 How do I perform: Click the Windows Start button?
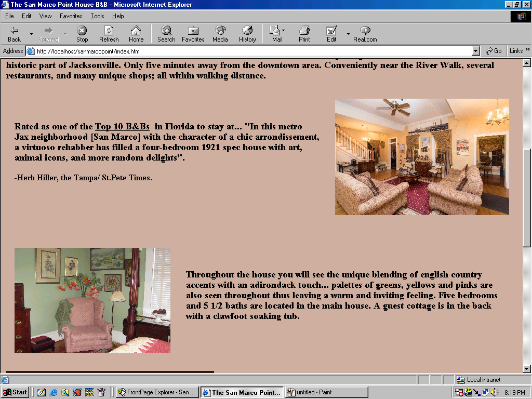pos(15,392)
